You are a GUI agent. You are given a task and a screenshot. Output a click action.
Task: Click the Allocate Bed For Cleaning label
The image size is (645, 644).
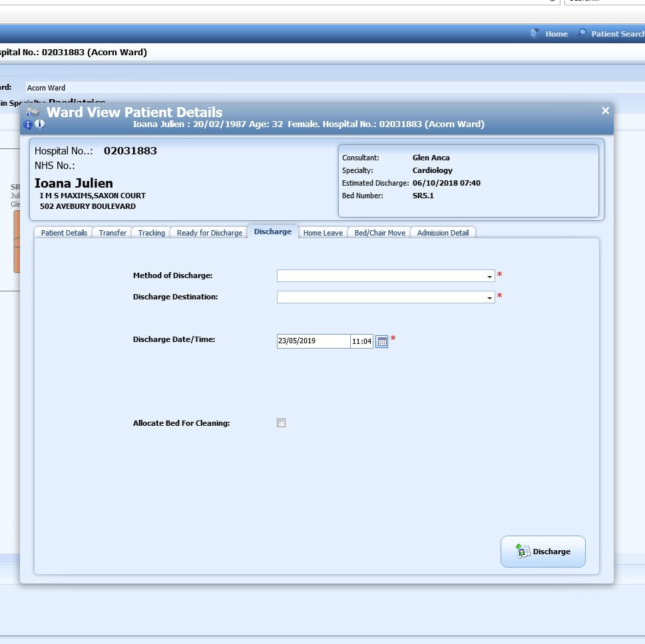(x=182, y=423)
